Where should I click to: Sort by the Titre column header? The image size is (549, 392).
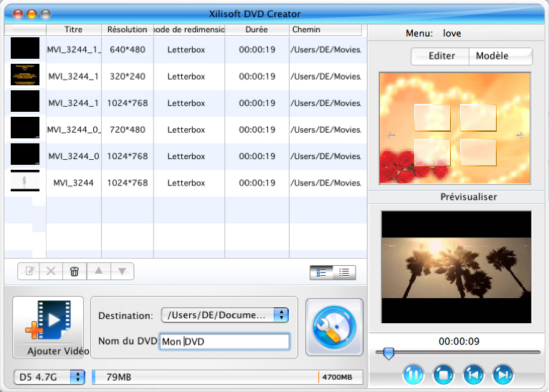click(74, 30)
